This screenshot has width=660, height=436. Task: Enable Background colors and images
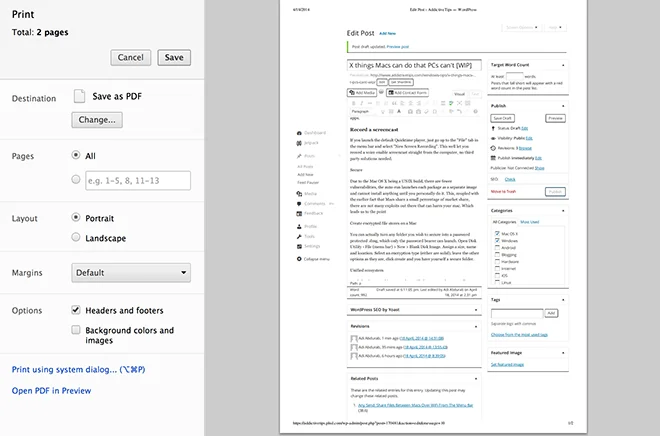click(76, 330)
